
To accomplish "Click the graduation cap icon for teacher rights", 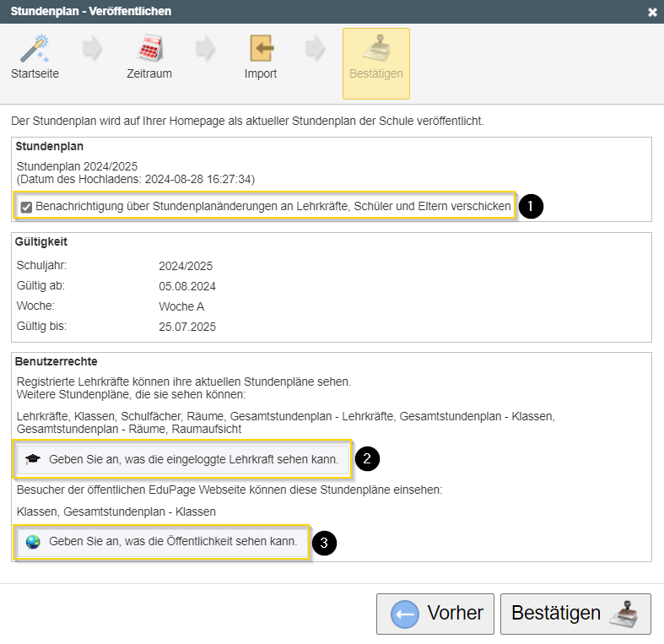I will pos(33,460).
